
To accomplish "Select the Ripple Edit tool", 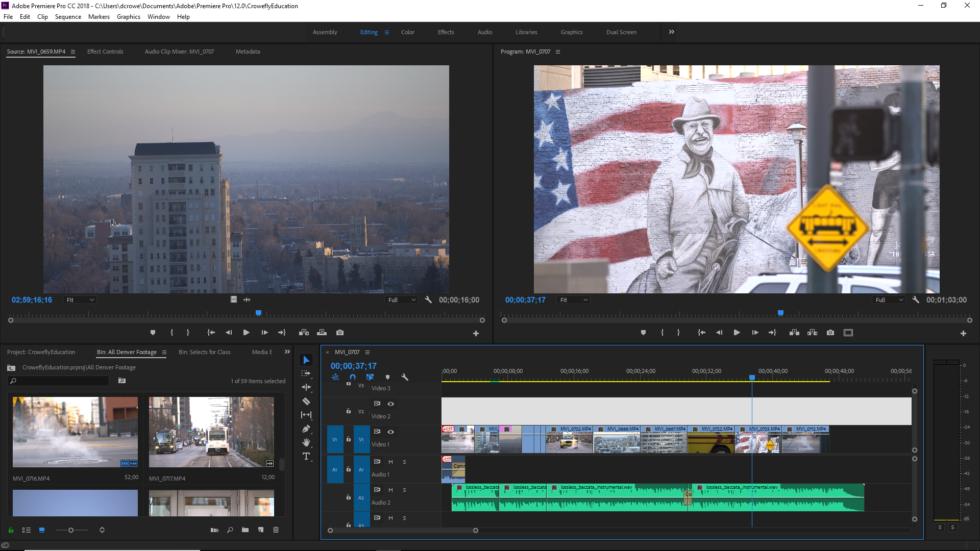I will [x=306, y=388].
